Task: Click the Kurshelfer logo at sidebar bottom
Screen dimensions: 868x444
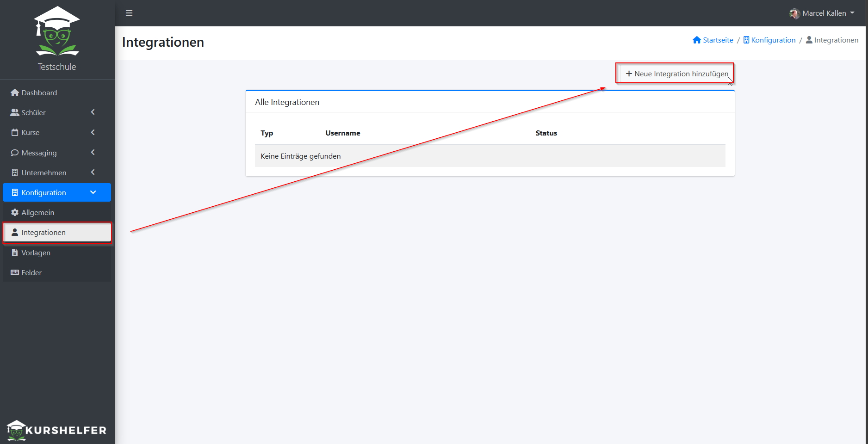Action: coord(57,430)
